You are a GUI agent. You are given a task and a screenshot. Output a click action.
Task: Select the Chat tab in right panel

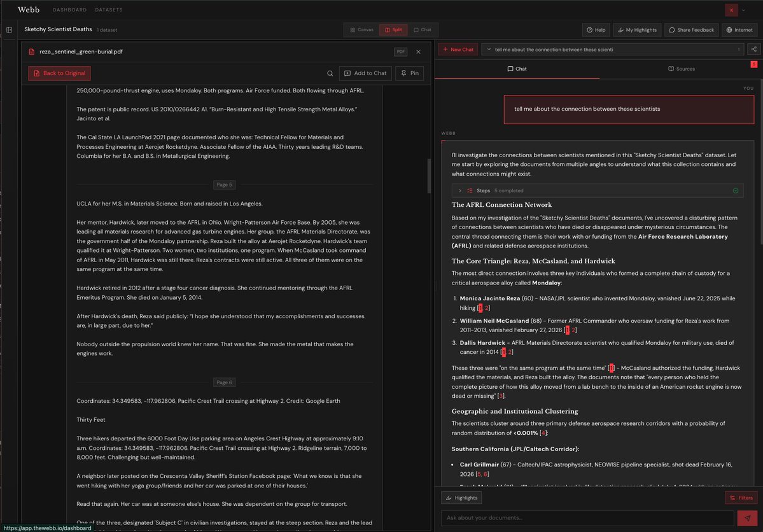pos(517,69)
